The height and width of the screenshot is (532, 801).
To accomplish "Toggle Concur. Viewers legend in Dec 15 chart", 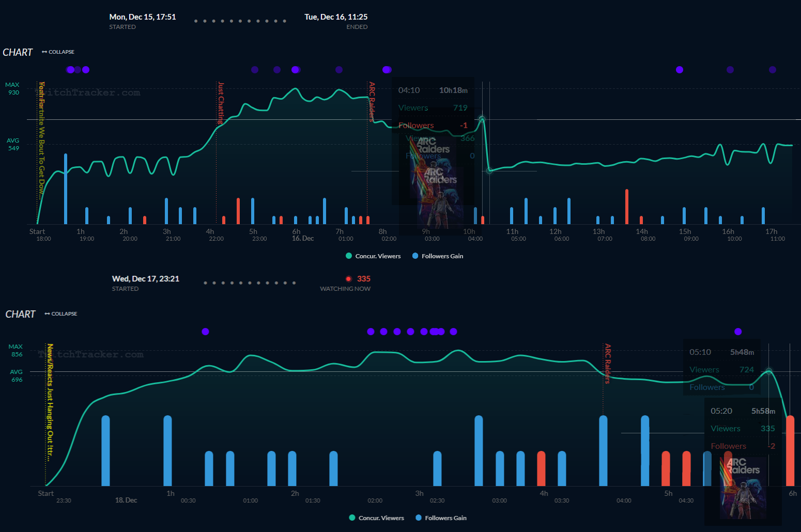I will [x=373, y=256].
